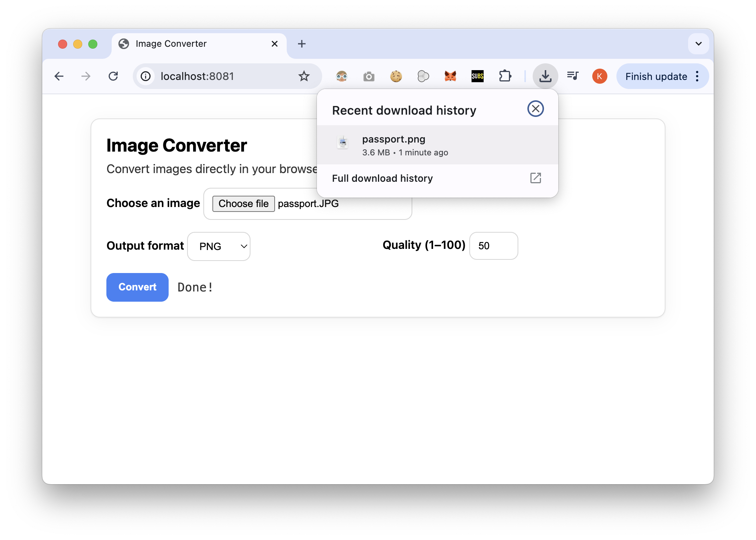This screenshot has width=756, height=540.
Task: Bookmark this page with the star icon
Action: [304, 77]
